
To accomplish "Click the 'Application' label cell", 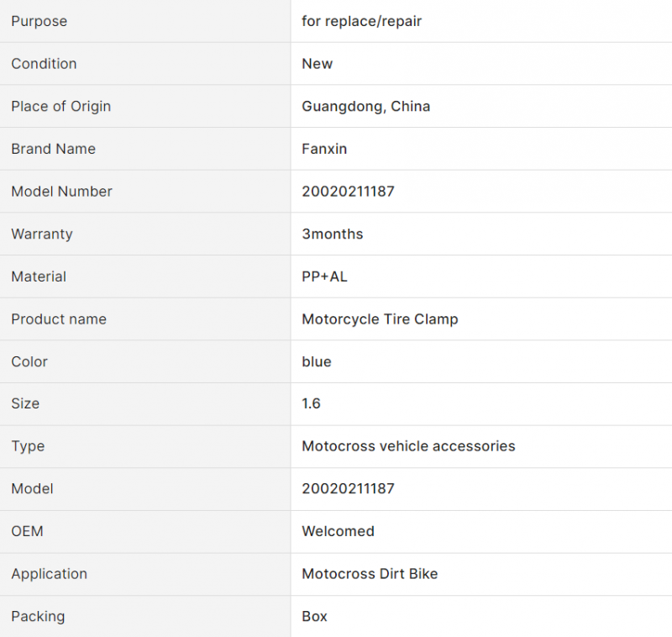I will 145,574.
